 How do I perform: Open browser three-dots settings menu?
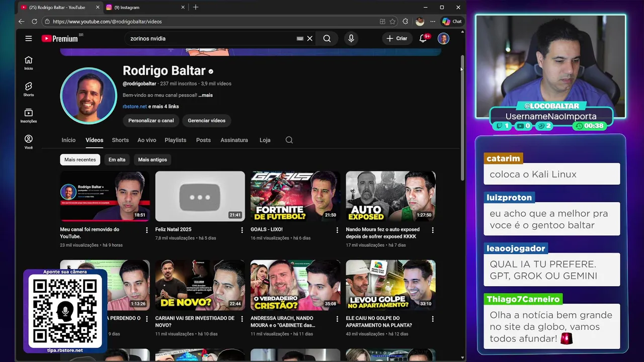pyautogui.click(x=433, y=21)
